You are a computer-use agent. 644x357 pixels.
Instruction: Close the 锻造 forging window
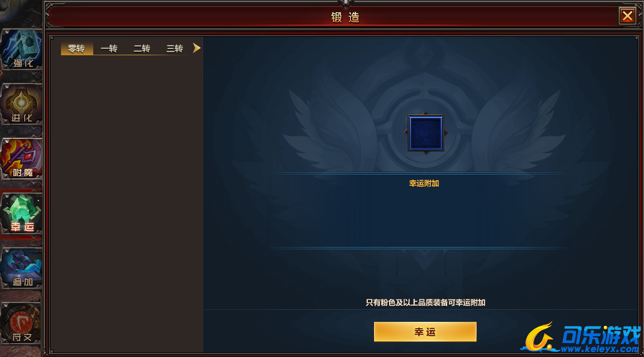(627, 17)
